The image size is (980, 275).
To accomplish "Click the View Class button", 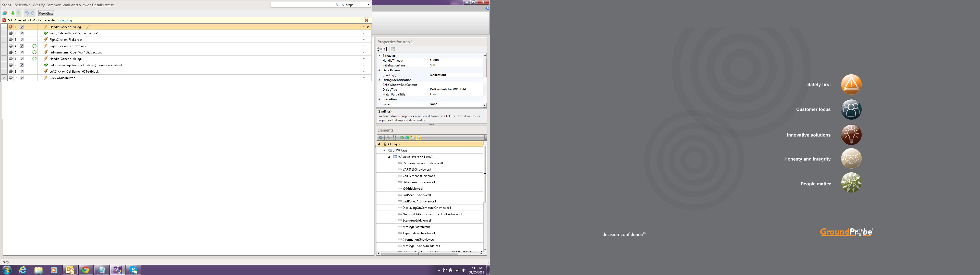I will tap(46, 13).
